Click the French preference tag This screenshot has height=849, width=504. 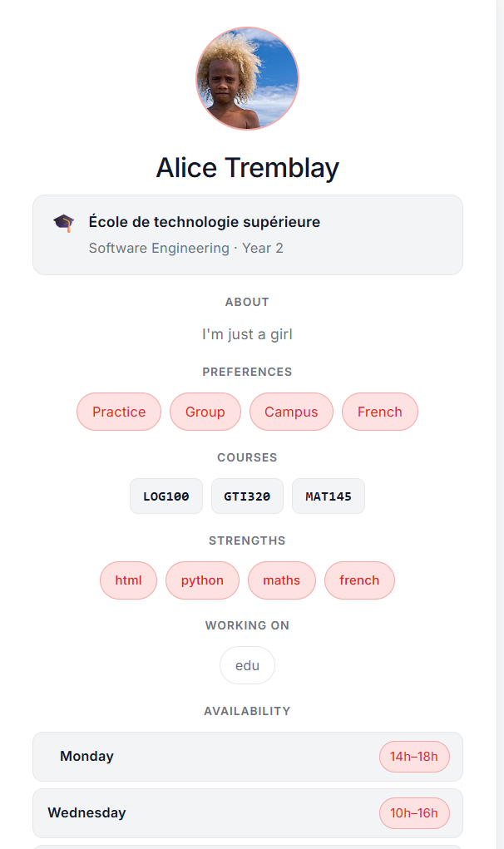click(379, 412)
